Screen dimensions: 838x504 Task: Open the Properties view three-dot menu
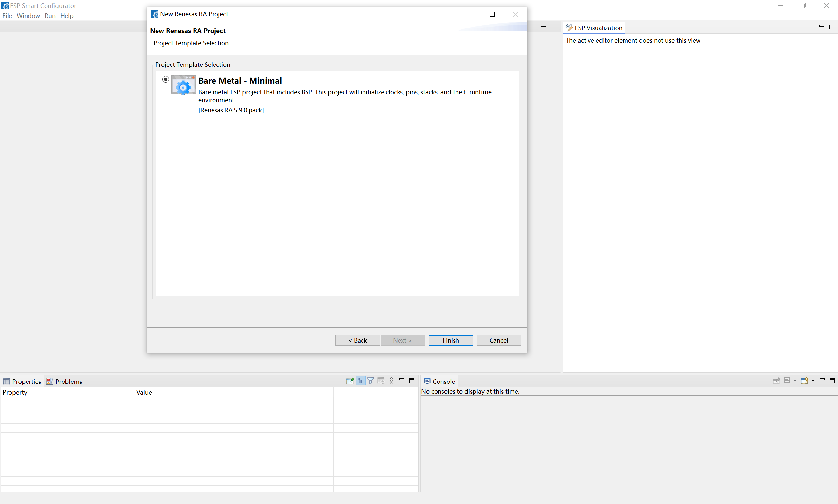click(392, 381)
